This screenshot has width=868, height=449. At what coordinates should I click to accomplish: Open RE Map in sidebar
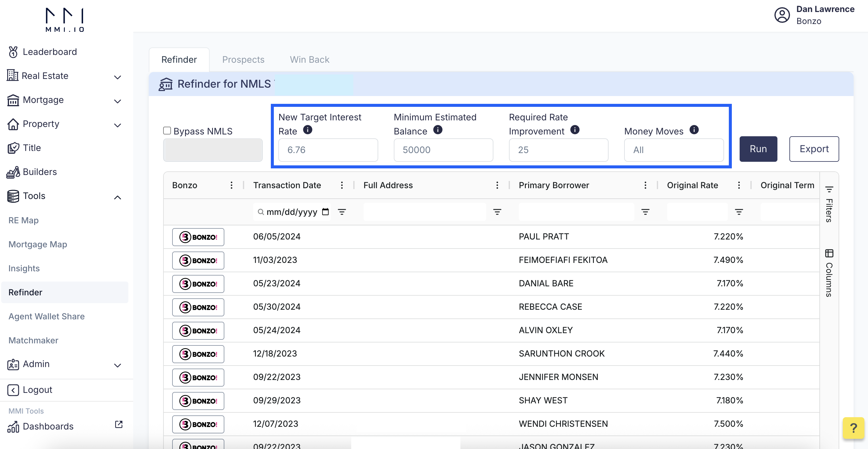coord(24,221)
